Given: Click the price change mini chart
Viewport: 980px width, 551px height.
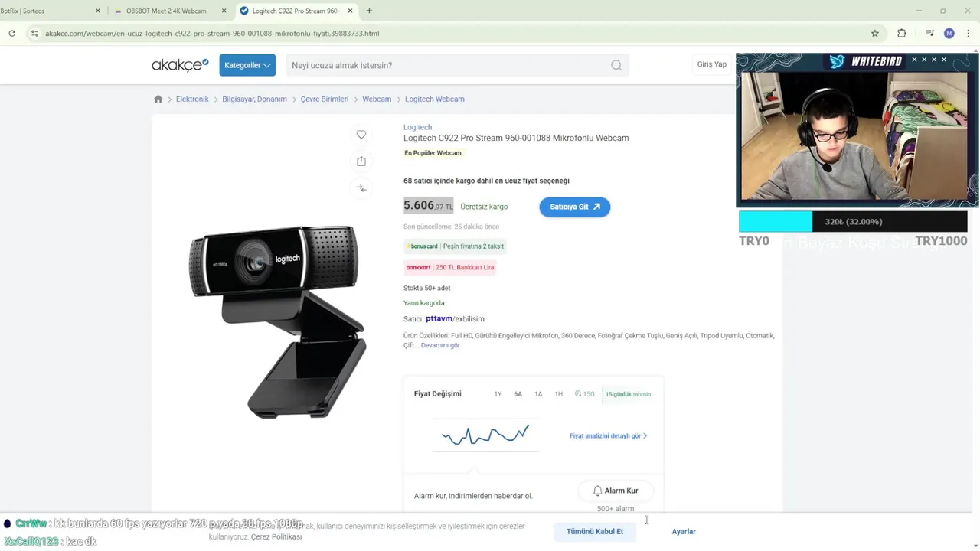Looking at the screenshot, I should [485, 435].
